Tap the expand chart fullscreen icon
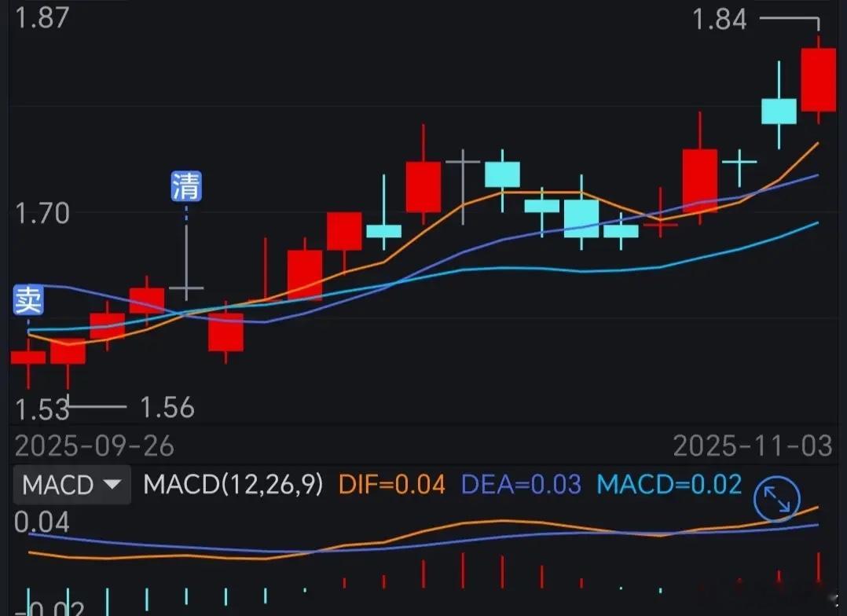Image resolution: width=847 pixels, height=616 pixels. pos(777,499)
